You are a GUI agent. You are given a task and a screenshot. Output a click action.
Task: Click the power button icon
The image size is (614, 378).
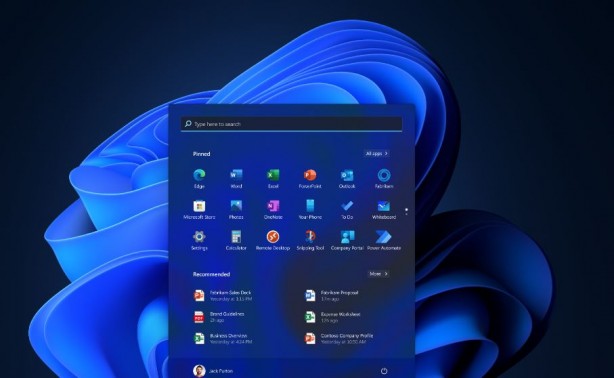(384, 371)
